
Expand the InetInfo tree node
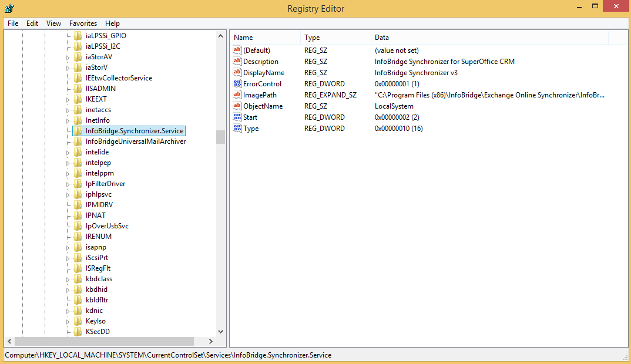[x=68, y=121]
